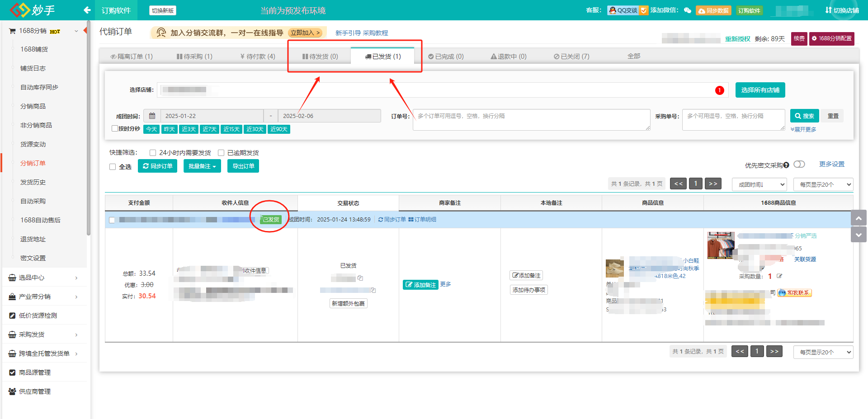Tick the order row checkbox

[112, 220]
